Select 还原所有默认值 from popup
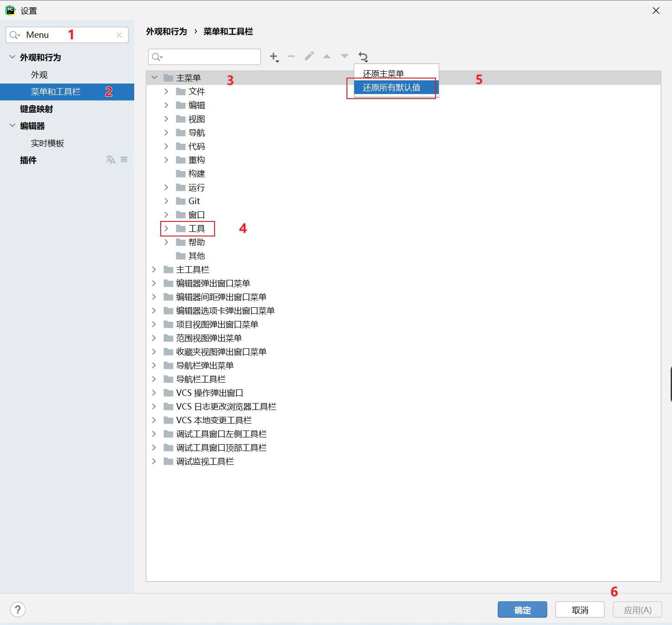 click(x=396, y=87)
